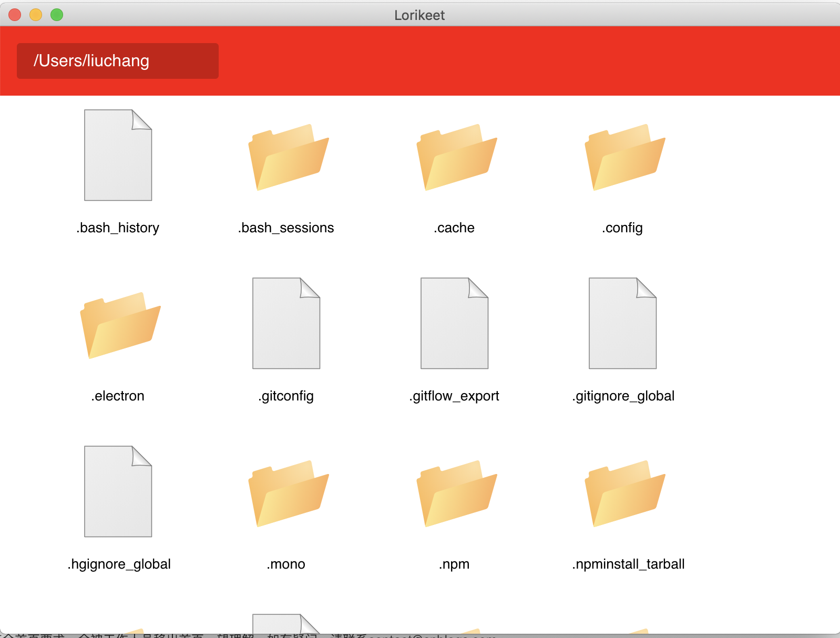
Task: Click the .electron folder name
Action: (x=118, y=396)
